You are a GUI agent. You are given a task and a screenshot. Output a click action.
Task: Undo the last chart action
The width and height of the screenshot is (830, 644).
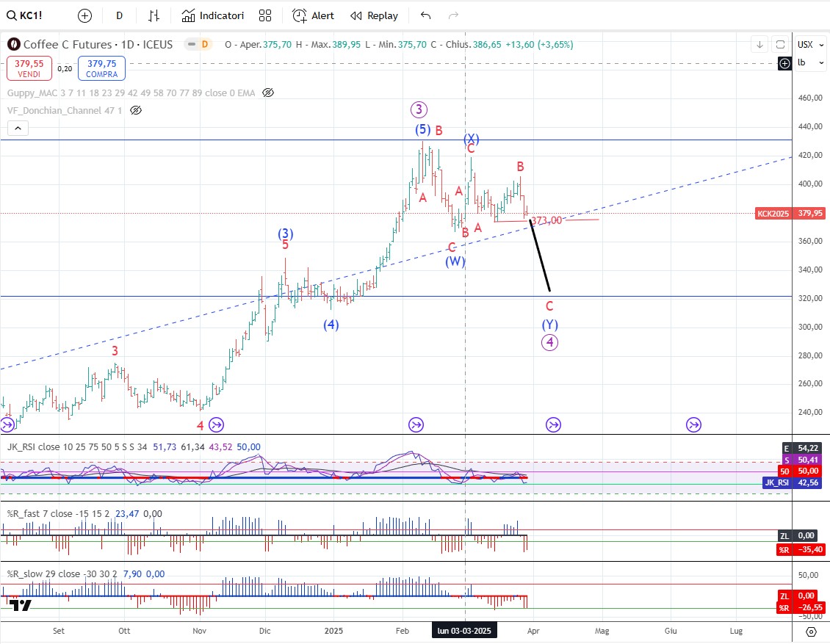(425, 15)
